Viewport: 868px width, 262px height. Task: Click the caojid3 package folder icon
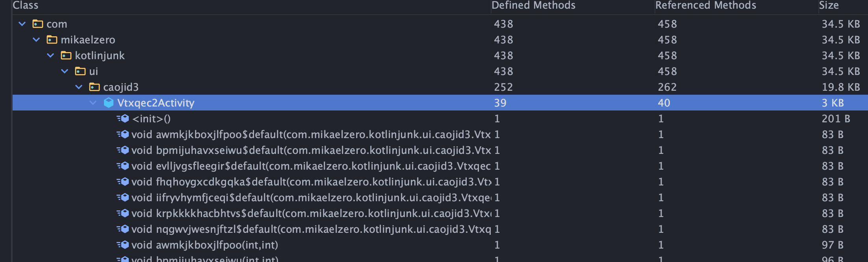click(95, 87)
